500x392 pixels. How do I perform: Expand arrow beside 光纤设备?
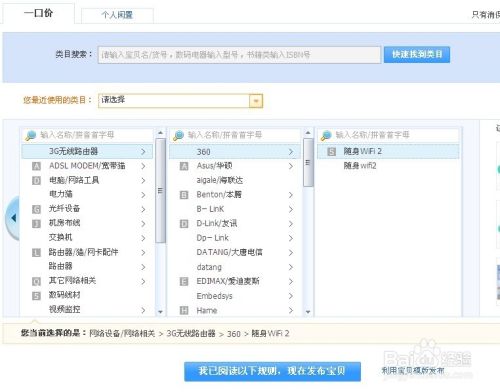(x=143, y=209)
